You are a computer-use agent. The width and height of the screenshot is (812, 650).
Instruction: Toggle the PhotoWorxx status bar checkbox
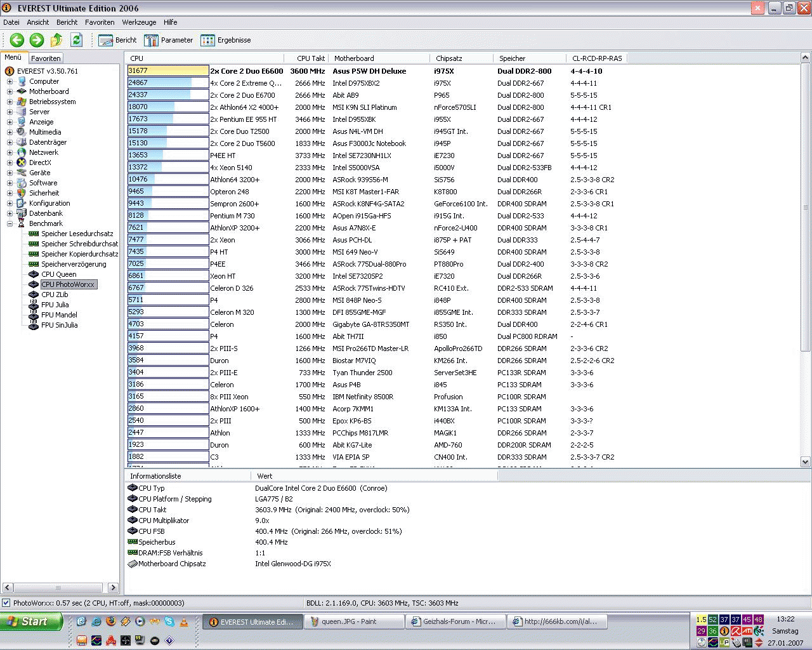tap(6, 603)
